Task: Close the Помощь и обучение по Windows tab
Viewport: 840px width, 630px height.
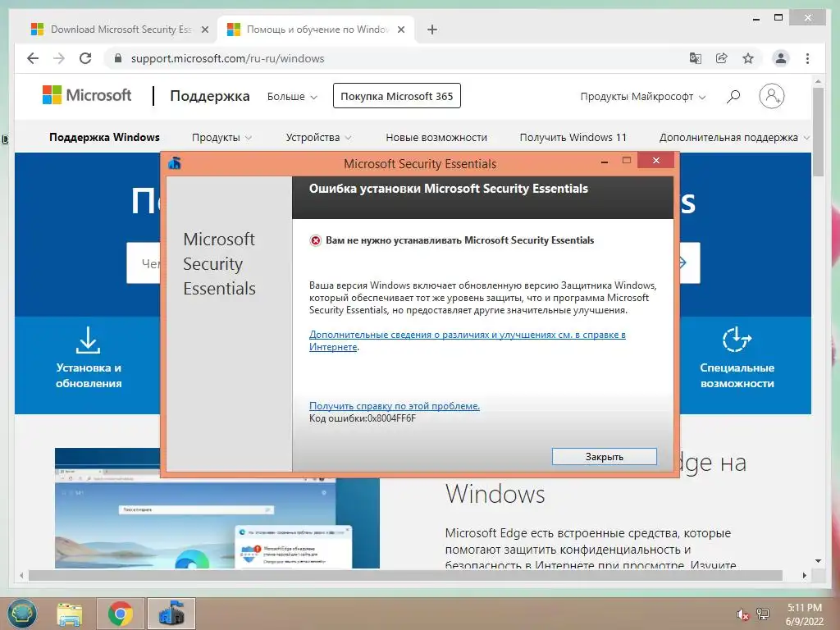Action: click(x=400, y=30)
